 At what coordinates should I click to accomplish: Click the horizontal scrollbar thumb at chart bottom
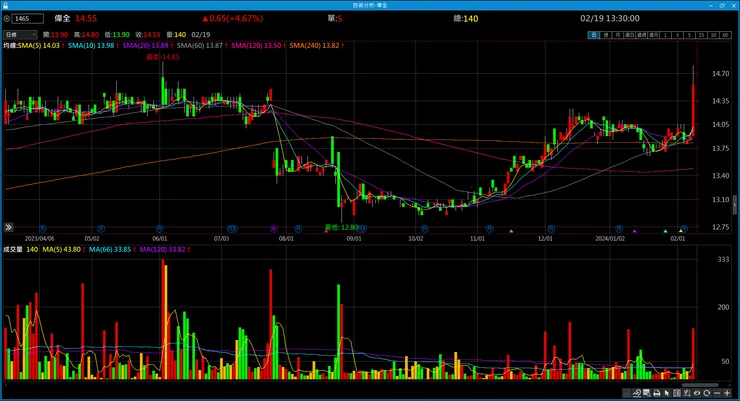[x=699, y=385]
